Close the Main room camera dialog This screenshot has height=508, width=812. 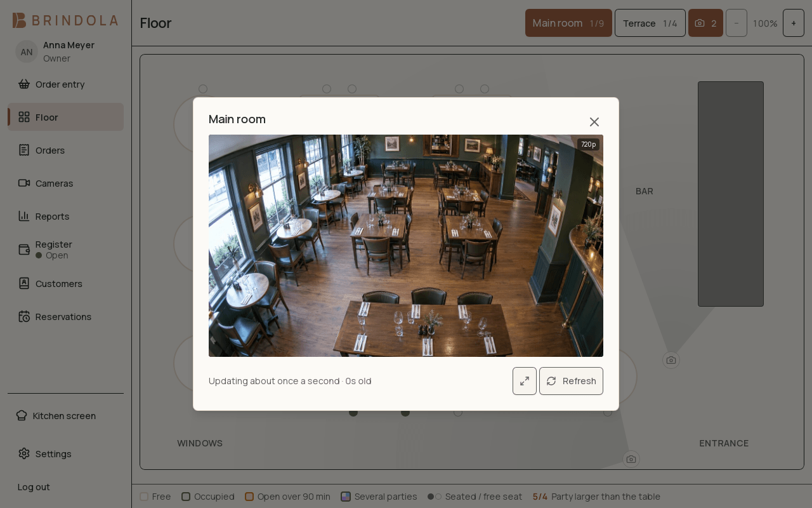coord(594,122)
